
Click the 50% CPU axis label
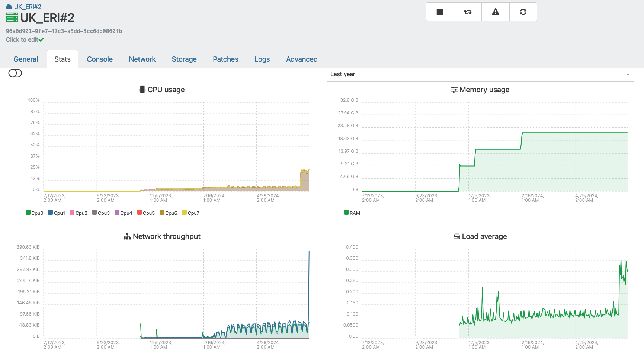click(x=35, y=145)
